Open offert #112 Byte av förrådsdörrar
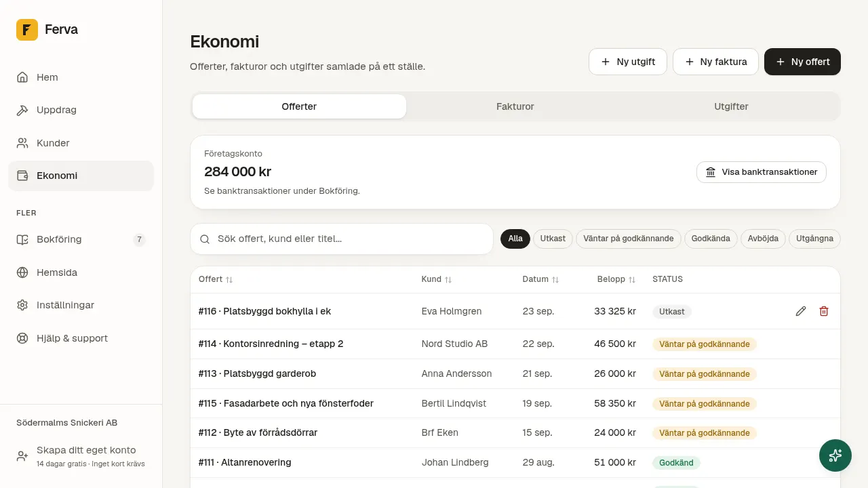Image resolution: width=868 pixels, height=488 pixels. coord(515,433)
